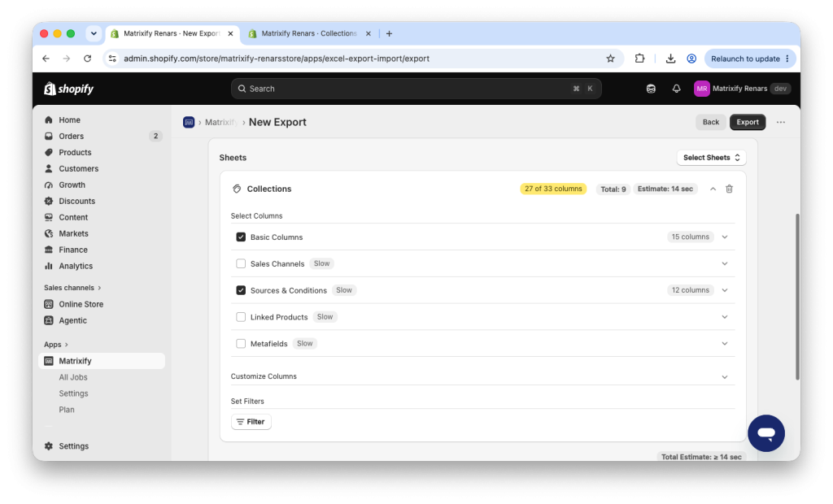Expand Basic Columns group chevron

click(725, 237)
